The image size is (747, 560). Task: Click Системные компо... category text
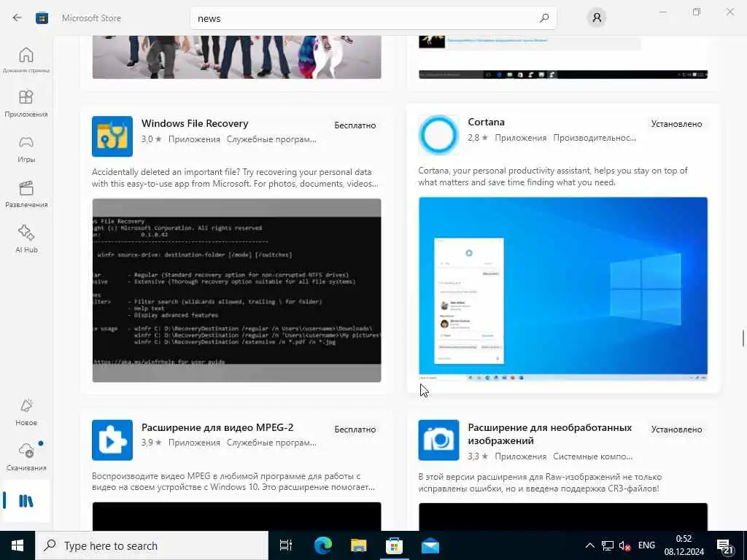tap(592, 456)
